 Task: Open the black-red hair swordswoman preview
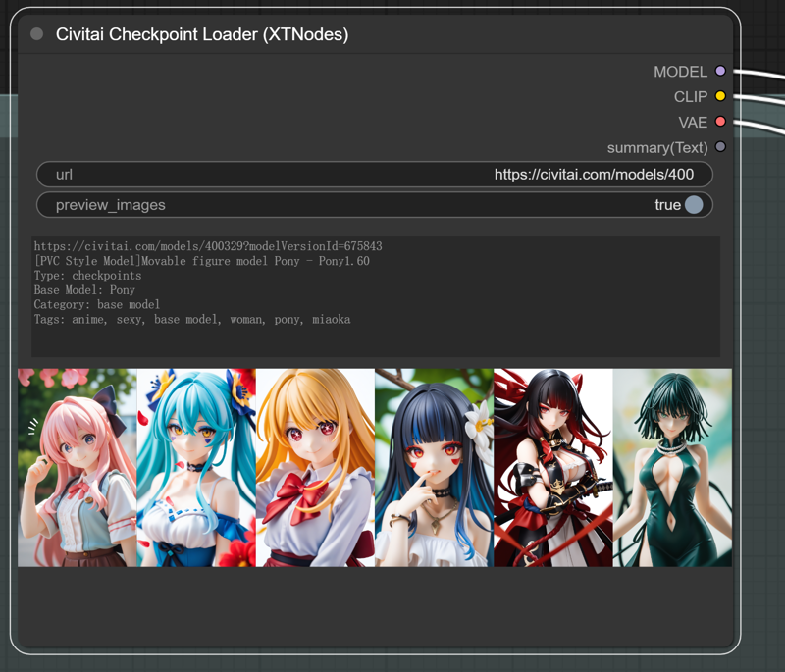tap(553, 468)
